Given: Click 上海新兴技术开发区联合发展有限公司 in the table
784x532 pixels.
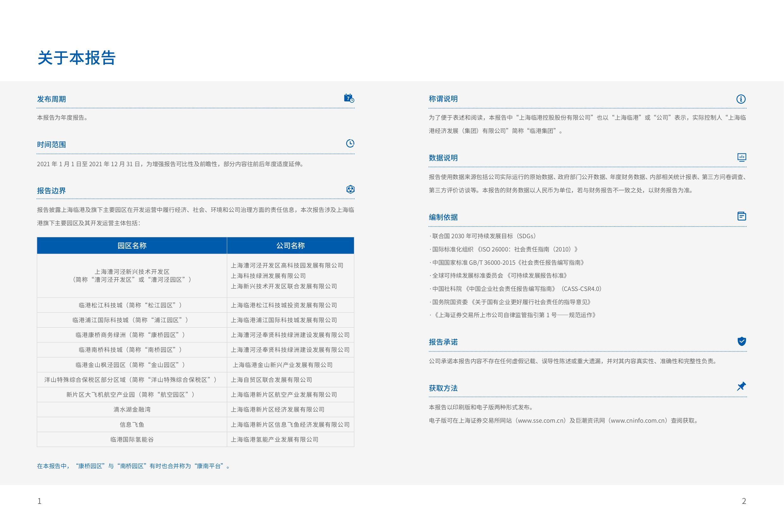Looking at the screenshot, I should (284, 287).
